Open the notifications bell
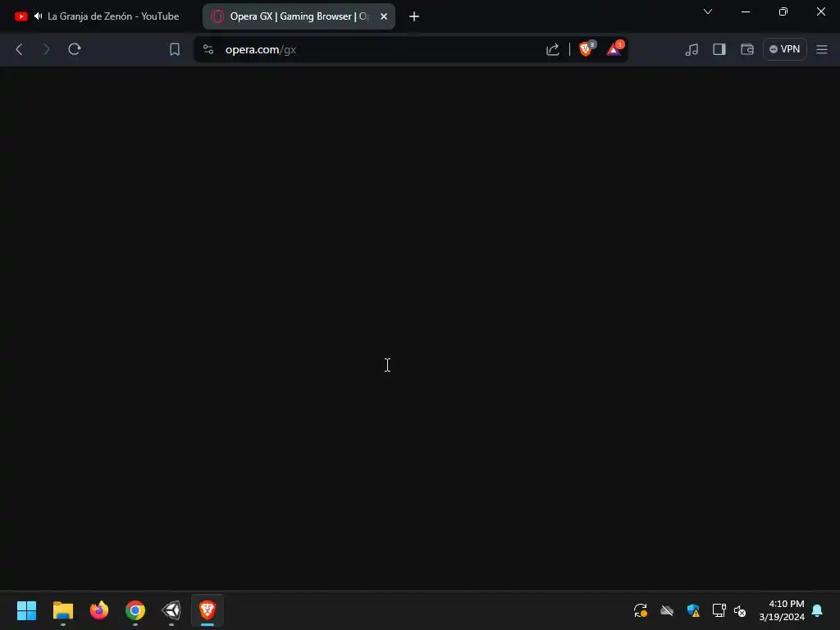Screen dimensions: 840x630 818,610
